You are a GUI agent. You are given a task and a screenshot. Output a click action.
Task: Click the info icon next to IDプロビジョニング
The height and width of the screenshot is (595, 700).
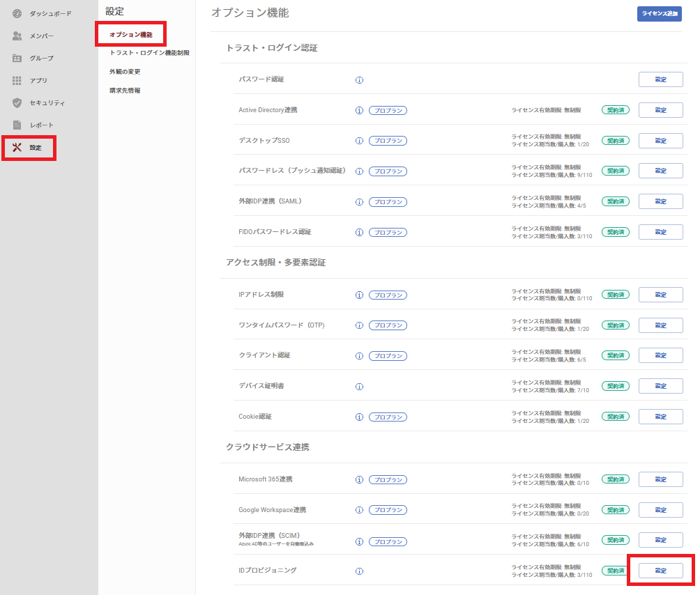360,571
